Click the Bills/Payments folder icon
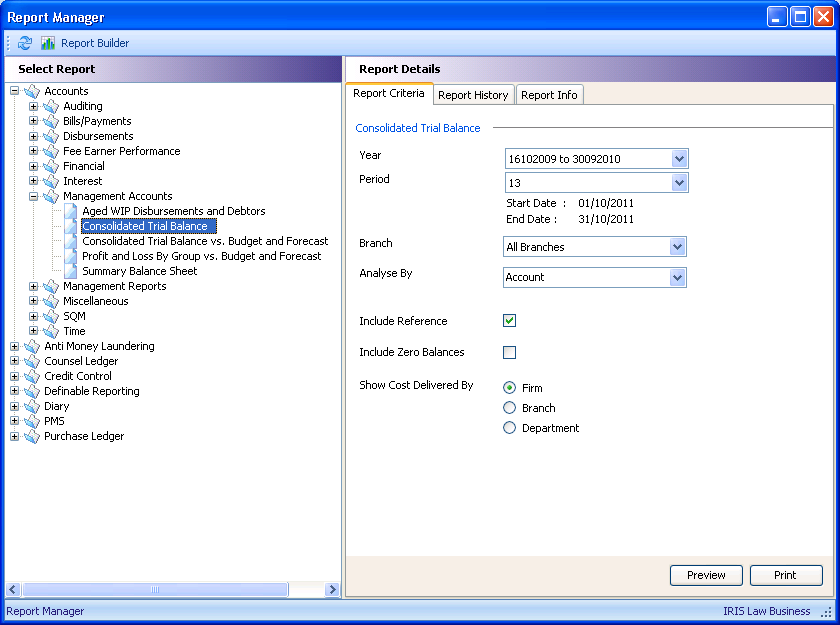 click(51, 121)
